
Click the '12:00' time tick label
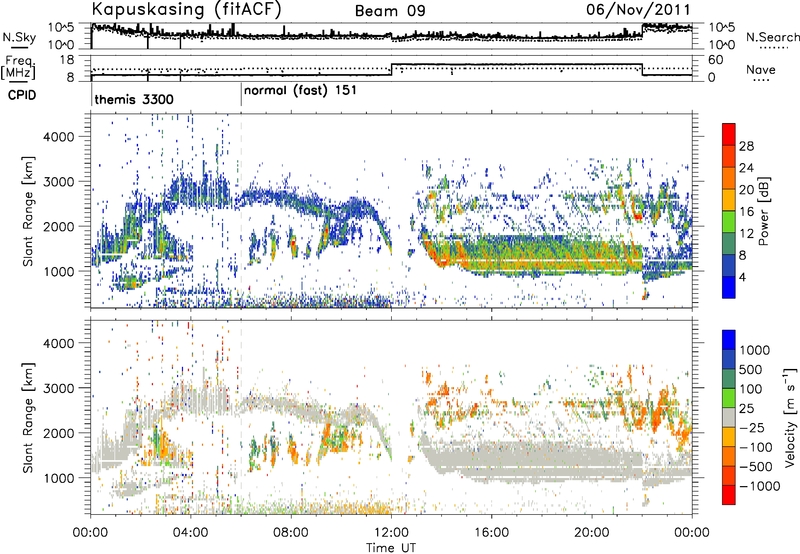tap(391, 533)
